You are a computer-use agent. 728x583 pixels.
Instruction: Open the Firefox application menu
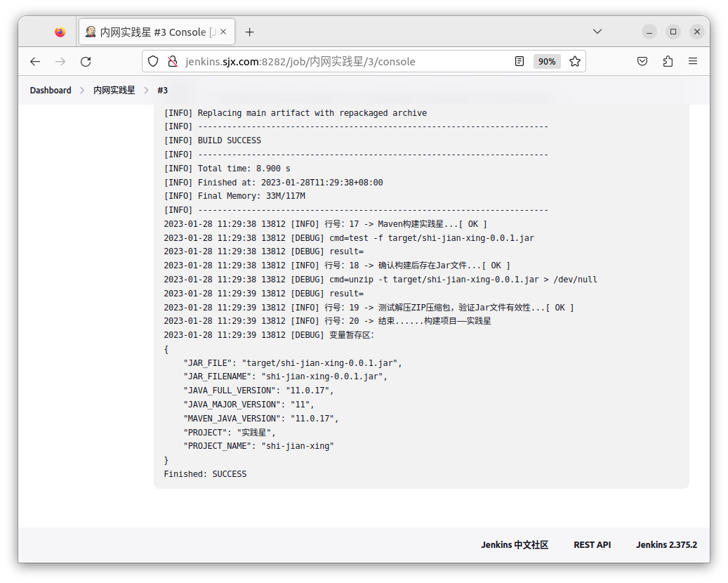tap(693, 61)
